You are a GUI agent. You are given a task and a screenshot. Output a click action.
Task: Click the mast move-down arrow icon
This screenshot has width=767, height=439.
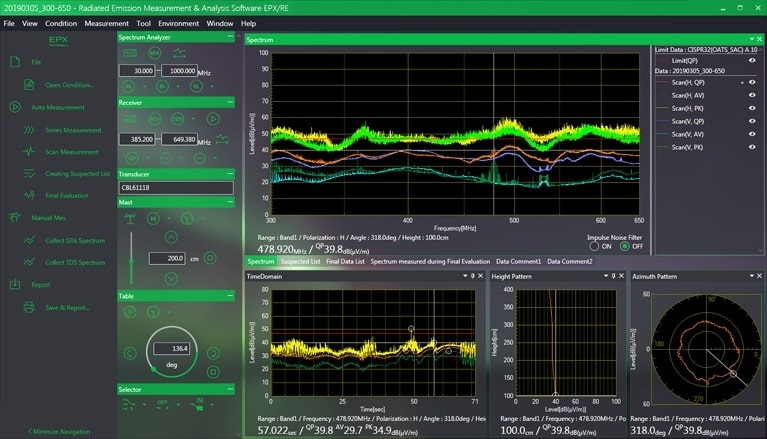[x=171, y=280]
